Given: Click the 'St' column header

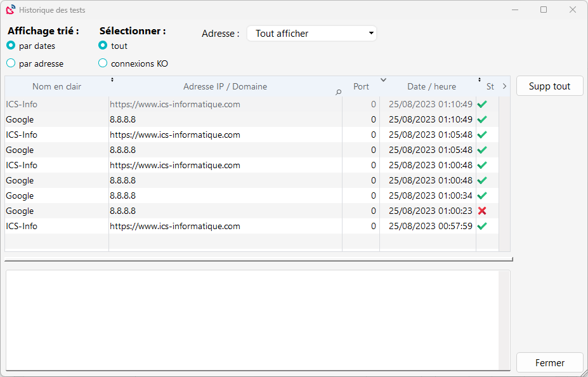Looking at the screenshot, I should [490, 87].
